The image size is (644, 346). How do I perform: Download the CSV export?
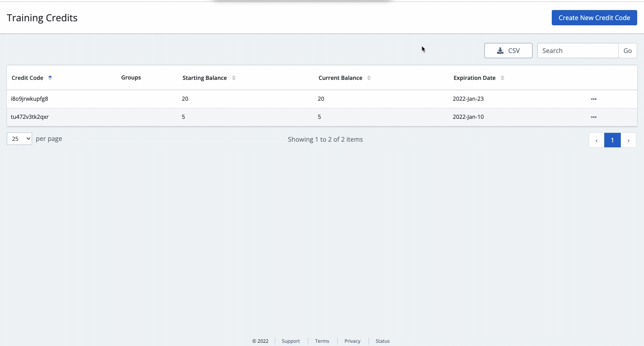[x=508, y=51]
